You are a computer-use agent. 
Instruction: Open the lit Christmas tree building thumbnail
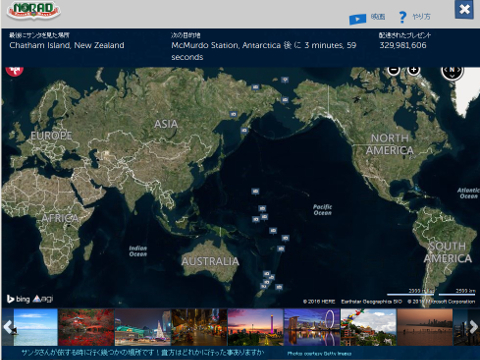pos(143,327)
